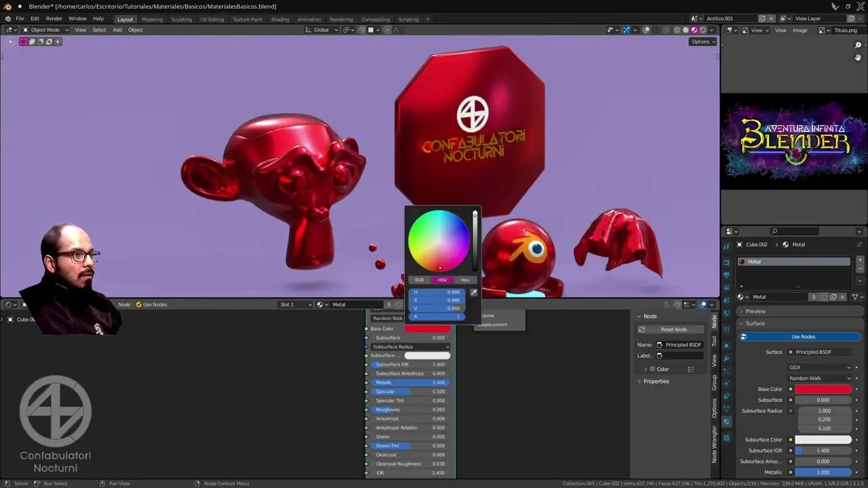Toggle pin in properties editor header
This screenshot has height=488, width=868.
click(859, 245)
